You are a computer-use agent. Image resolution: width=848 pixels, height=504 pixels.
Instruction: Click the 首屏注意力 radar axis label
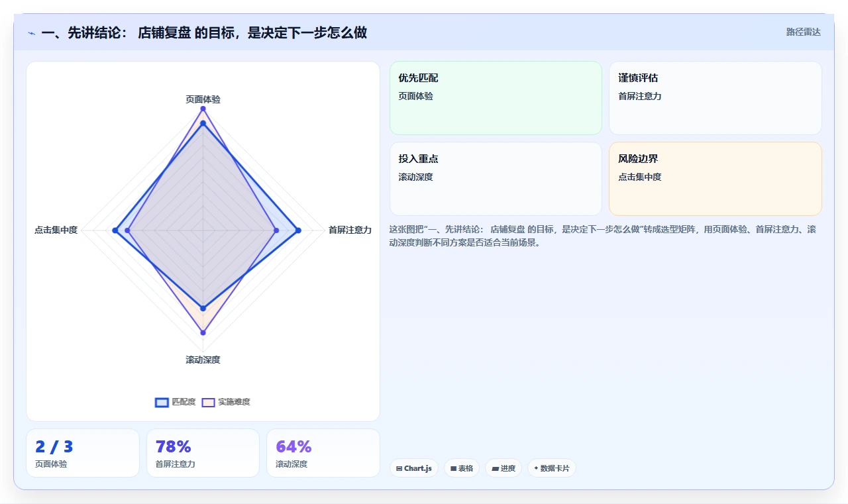click(x=350, y=230)
